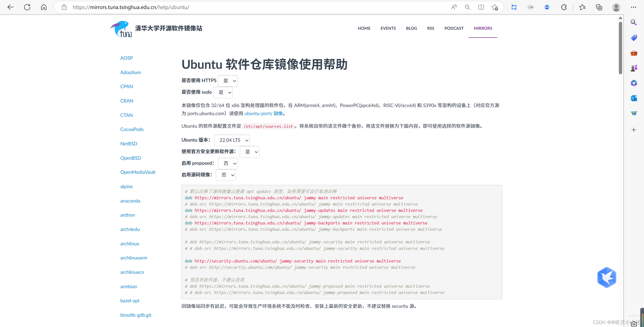Open browser Settings and more menu
644x327 pixels.
click(x=633, y=7)
